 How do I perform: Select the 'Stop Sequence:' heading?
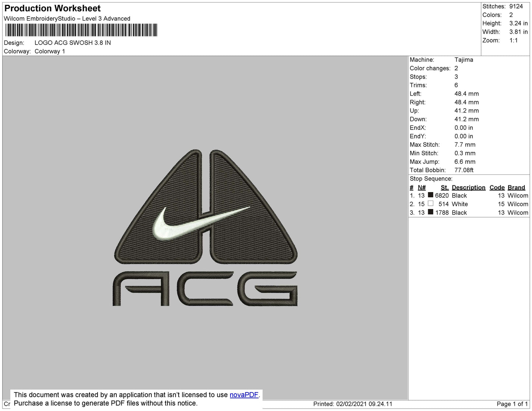coord(431,178)
